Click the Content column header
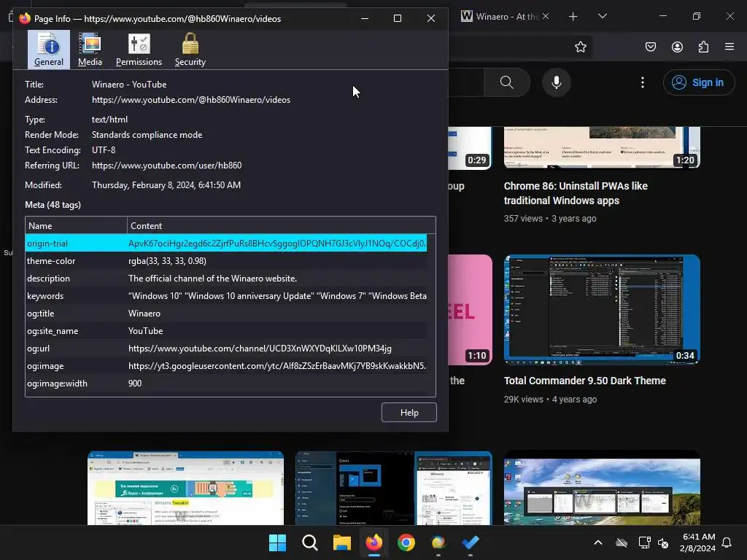 tap(281, 226)
